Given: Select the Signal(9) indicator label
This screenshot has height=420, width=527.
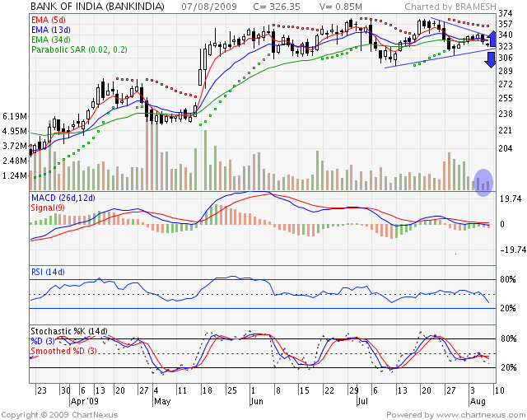Looking at the screenshot, I should (48, 208).
